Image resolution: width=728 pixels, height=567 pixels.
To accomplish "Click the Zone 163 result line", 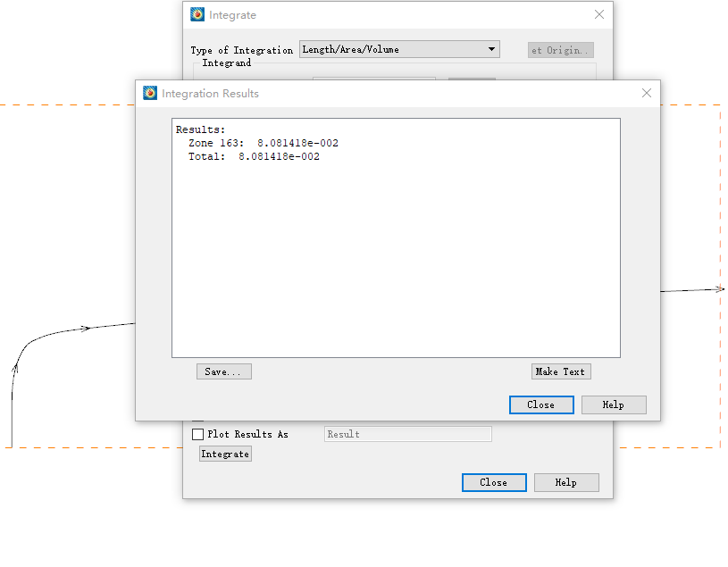I will [x=263, y=143].
